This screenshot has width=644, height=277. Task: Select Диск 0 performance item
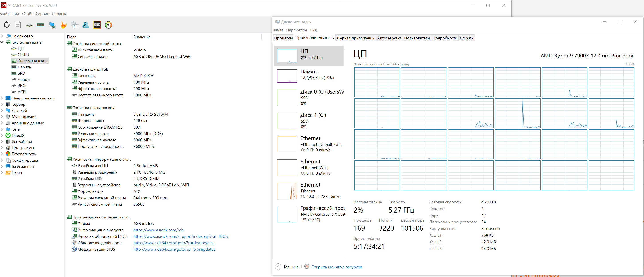click(x=309, y=98)
